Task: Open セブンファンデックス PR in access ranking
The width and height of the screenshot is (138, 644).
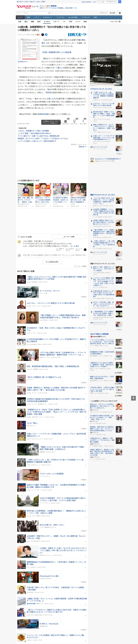Action: click(100, 147)
